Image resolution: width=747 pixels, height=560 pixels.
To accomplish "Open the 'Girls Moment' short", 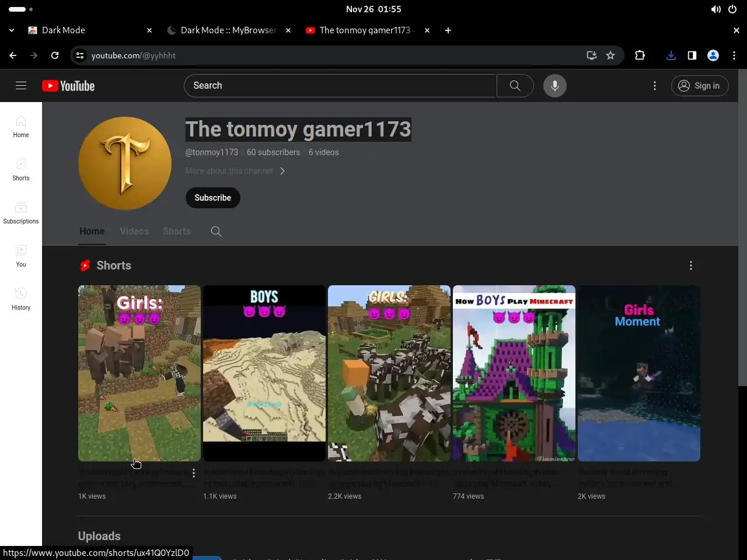I will coord(639,373).
